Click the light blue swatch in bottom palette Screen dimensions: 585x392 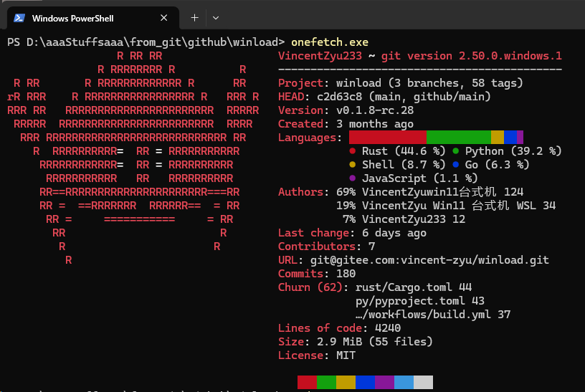coord(404,382)
